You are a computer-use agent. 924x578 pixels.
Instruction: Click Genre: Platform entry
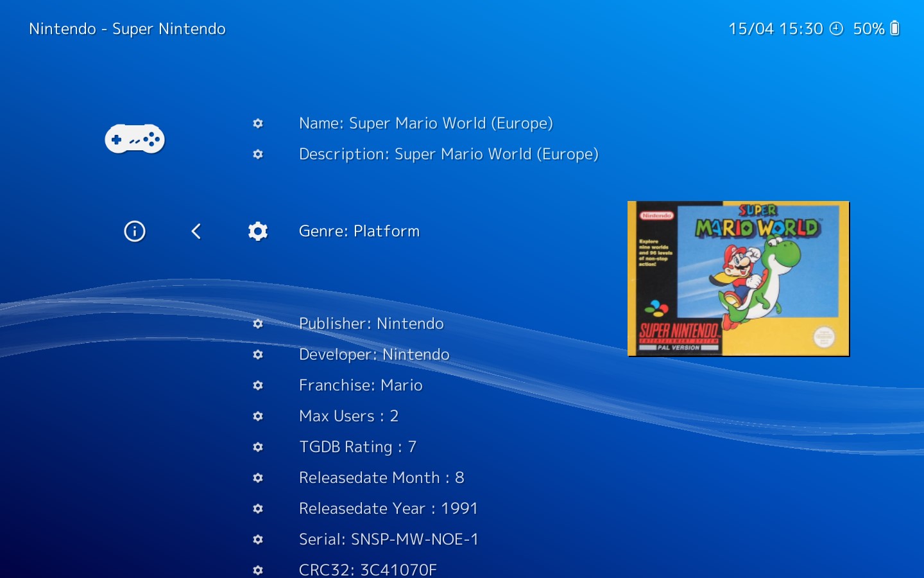coord(359,231)
